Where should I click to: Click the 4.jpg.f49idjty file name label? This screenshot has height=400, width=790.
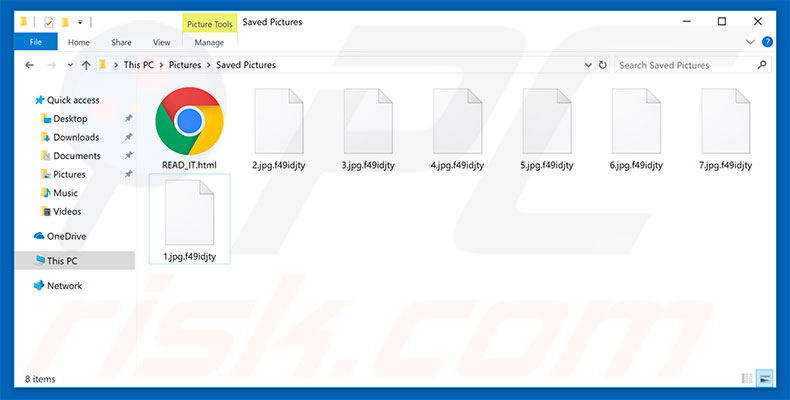(x=457, y=165)
